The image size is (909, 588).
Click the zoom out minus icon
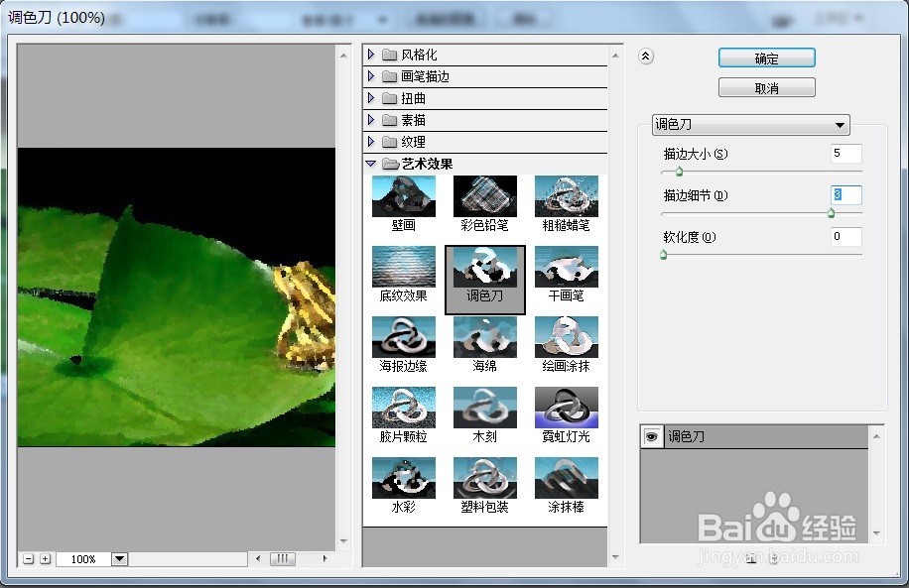[29, 559]
